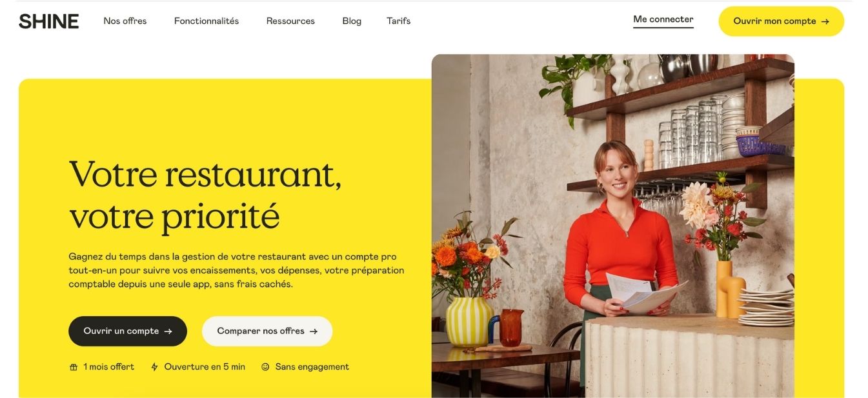
Task: Click the Ouverture en 5 min label
Action: pos(205,367)
